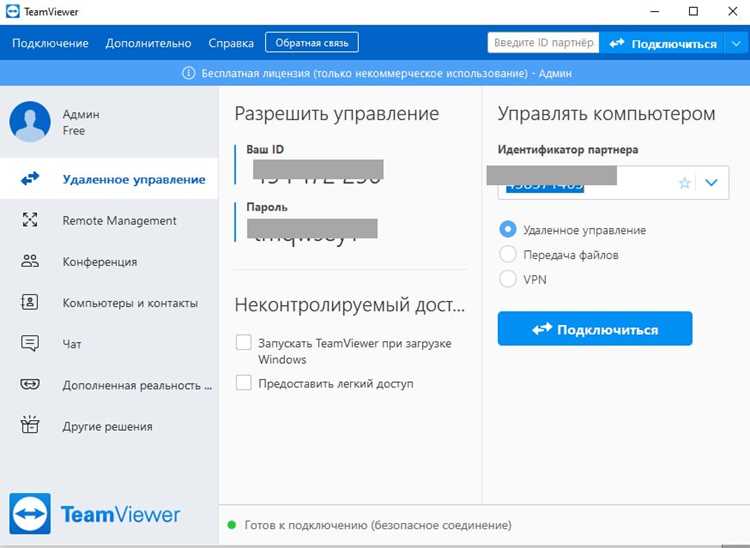This screenshot has height=548, width=750.
Task: Open the dropdown arrow beside top Подключиться button
Action: point(736,44)
